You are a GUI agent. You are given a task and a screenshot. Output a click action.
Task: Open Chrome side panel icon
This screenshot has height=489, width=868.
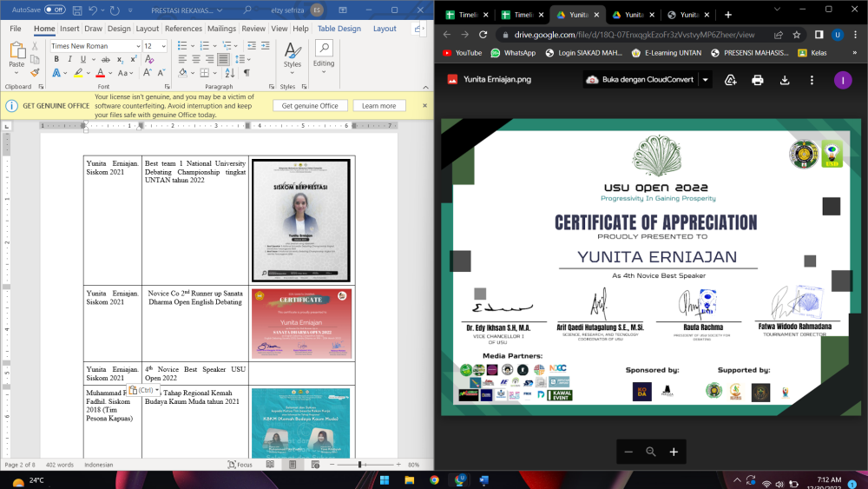pyautogui.click(x=819, y=35)
